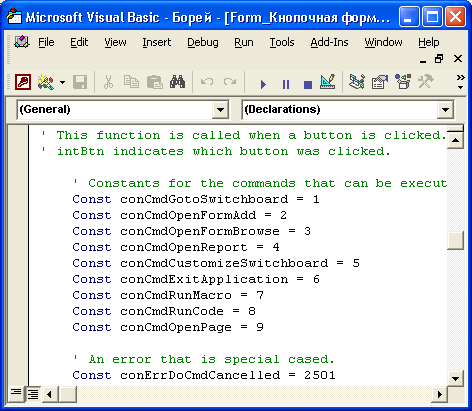Open the Object Browser icon
The height and width of the screenshot is (411, 472).
point(403,82)
